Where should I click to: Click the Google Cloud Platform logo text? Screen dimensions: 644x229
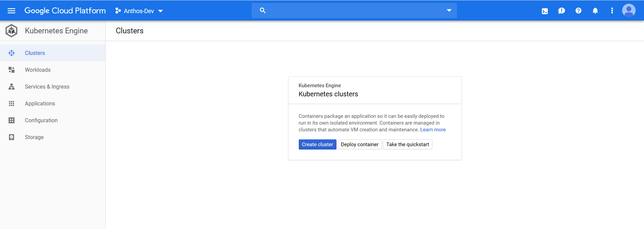[65, 11]
